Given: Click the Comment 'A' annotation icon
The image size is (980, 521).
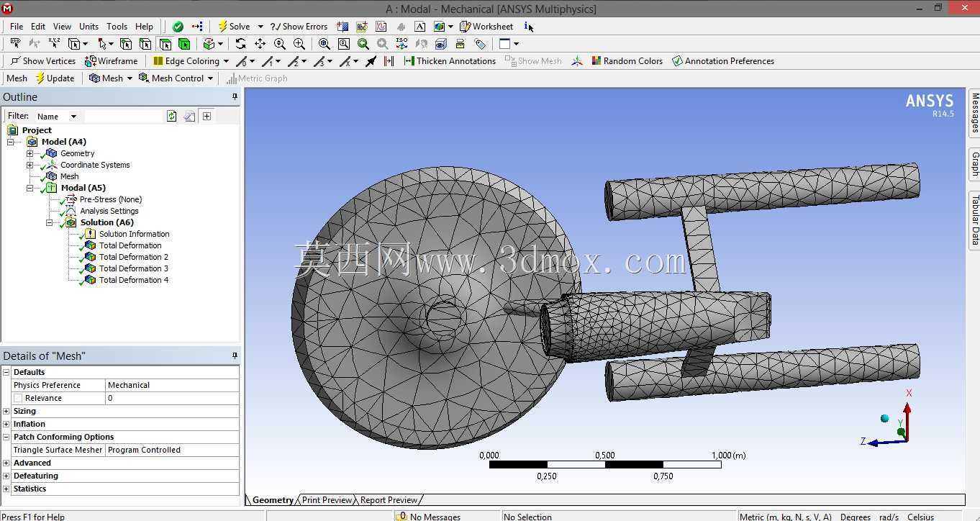Looking at the screenshot, I should click(x=420, y=27).
